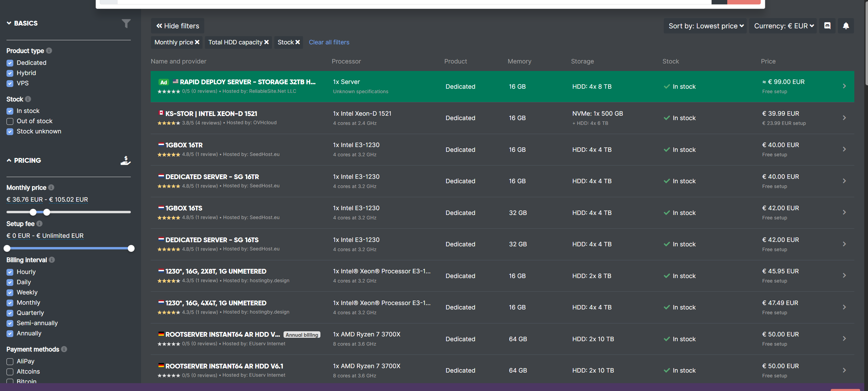
Task: Click the page vertical scrollbar
Action: pyautogui.click(x=866, y=43)
